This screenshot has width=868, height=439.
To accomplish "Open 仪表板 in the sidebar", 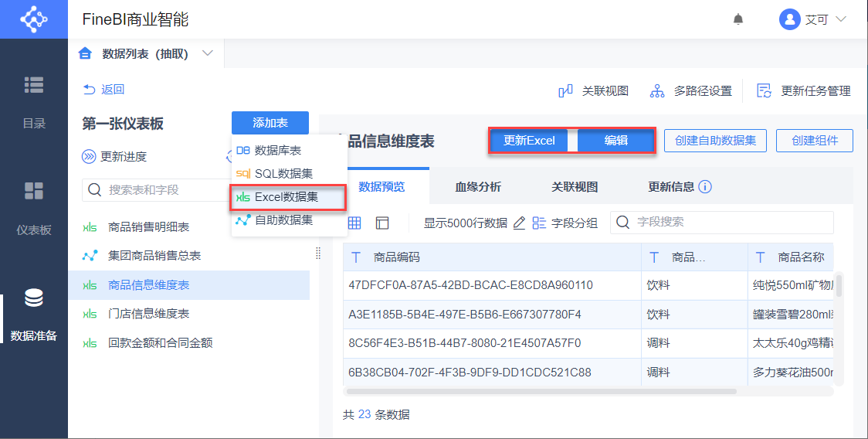I will 34,209.
